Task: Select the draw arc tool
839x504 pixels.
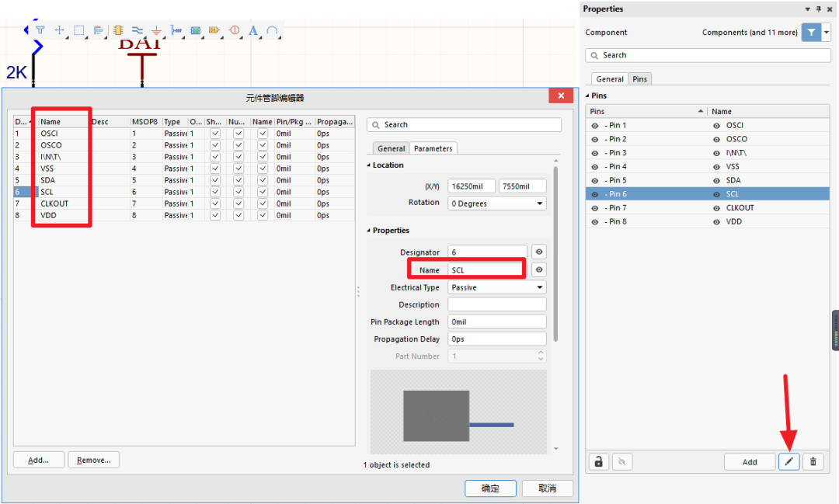Action: [272, 30]
